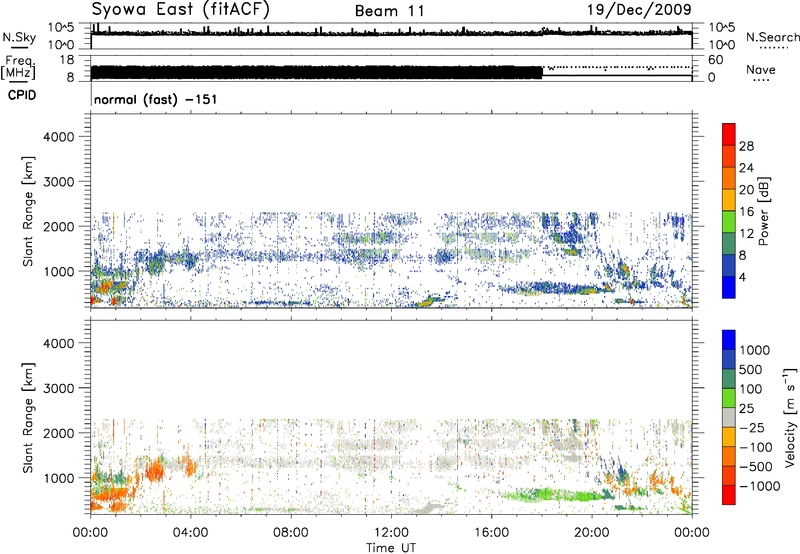Click the "Syowa East (fitACF)" plot title
The height and width of the screenshot is (554, 800).
coord(181,9)
